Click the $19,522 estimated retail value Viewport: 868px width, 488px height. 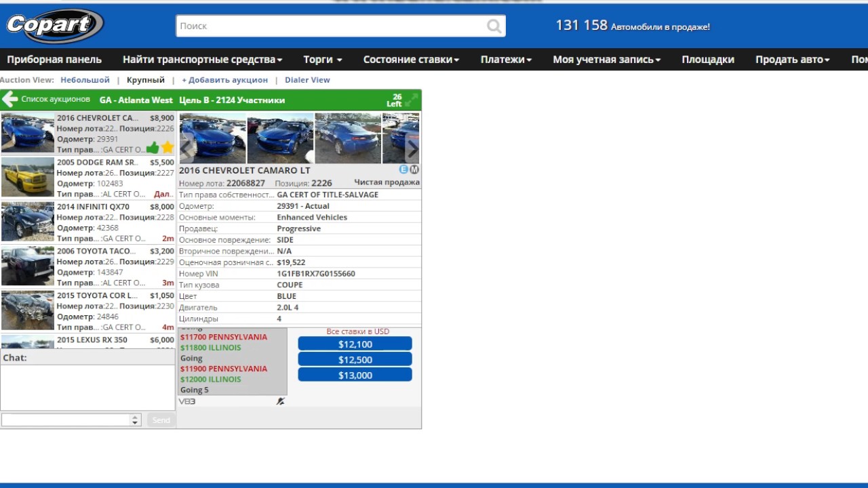point(291,262)
